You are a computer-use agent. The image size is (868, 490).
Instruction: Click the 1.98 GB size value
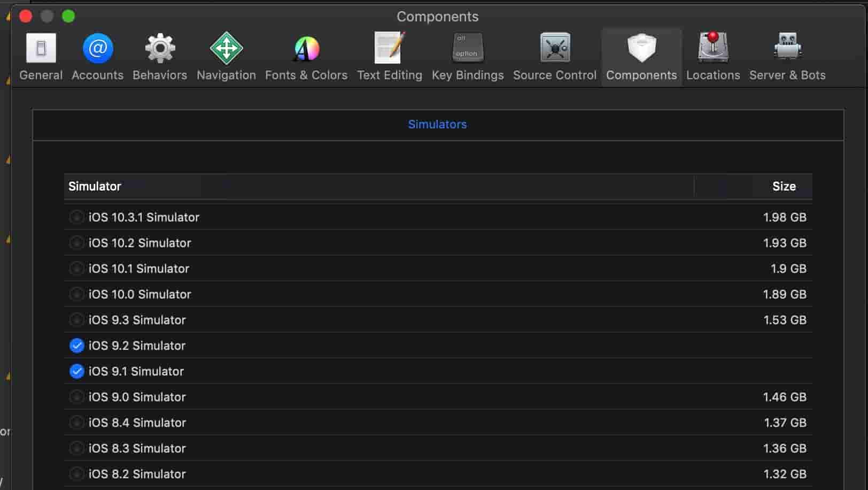785,217
